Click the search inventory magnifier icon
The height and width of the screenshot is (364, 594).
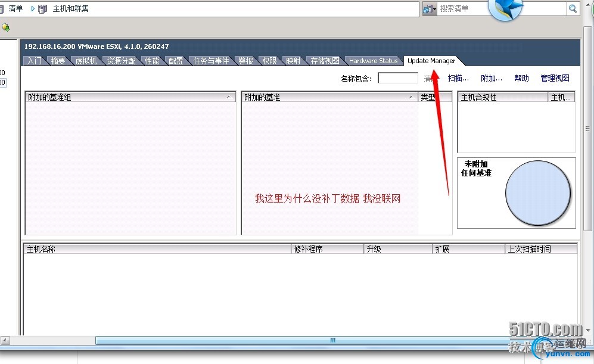tap(573, 9)
